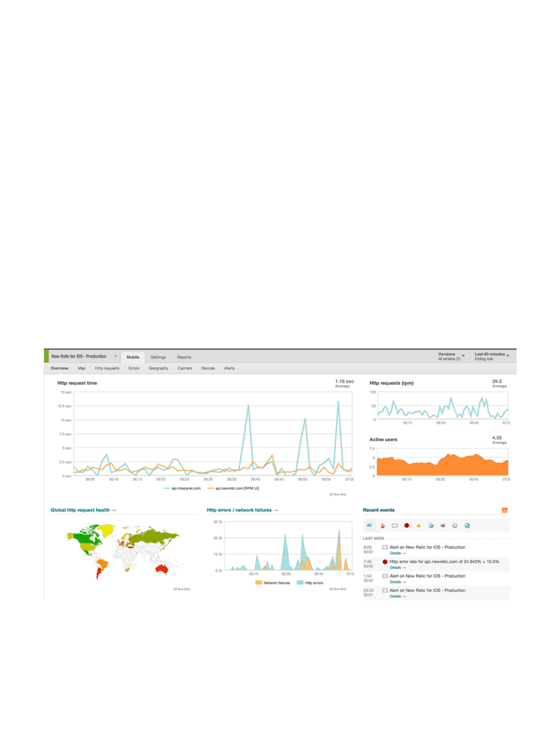
Task: Open the Http requests sub-tab
Action: (x=107, y=368)
